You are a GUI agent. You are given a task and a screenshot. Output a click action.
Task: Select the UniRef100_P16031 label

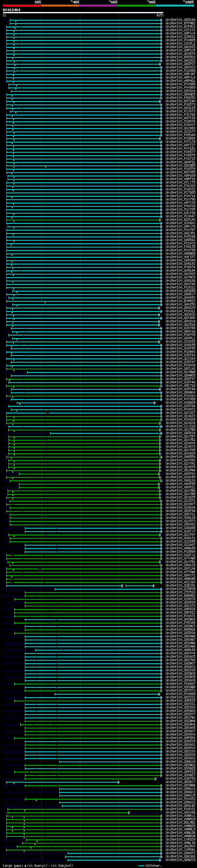coord(180,809)
